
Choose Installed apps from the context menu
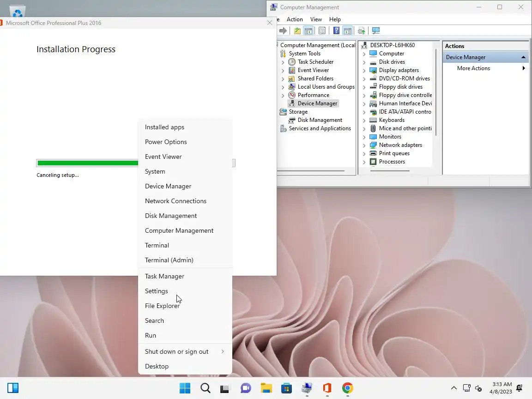pyautogui.click(x=185, y=127)
